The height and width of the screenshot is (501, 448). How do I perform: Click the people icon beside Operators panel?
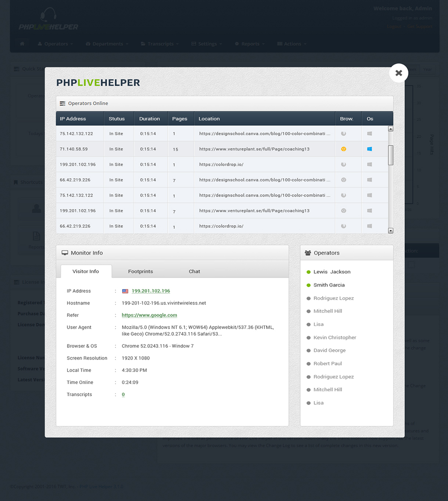point(308,252)
